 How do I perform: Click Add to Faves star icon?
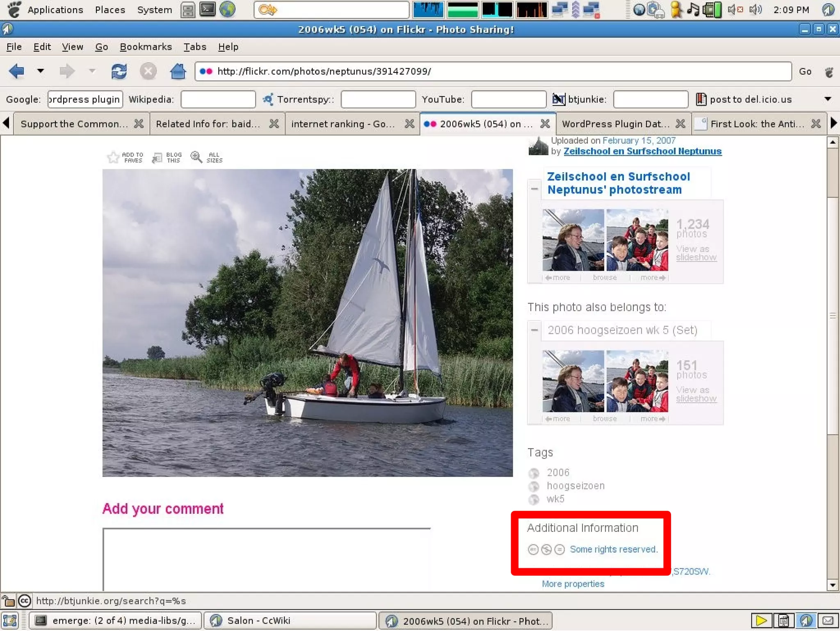(113, 157)
